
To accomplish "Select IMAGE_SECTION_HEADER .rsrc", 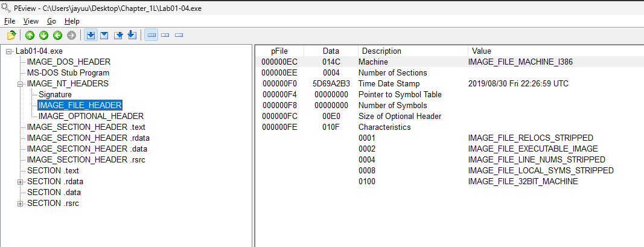I will pyautogui.click(x=86, y=159).
